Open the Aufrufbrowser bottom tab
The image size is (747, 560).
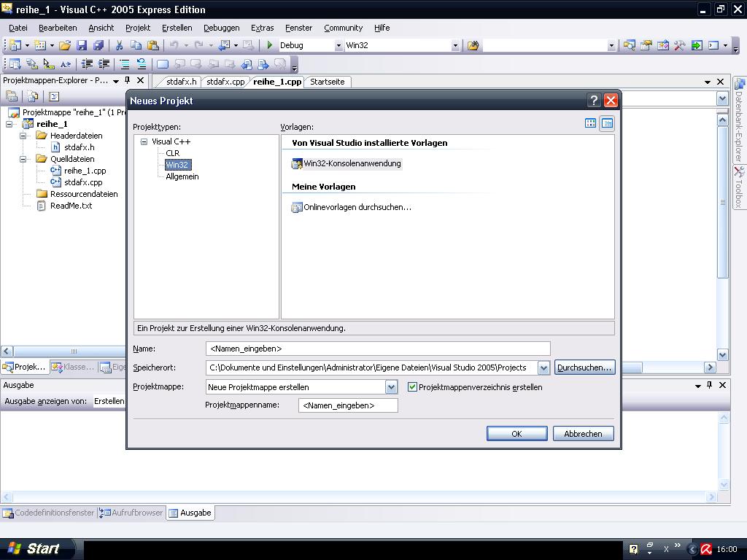(131, 513)
